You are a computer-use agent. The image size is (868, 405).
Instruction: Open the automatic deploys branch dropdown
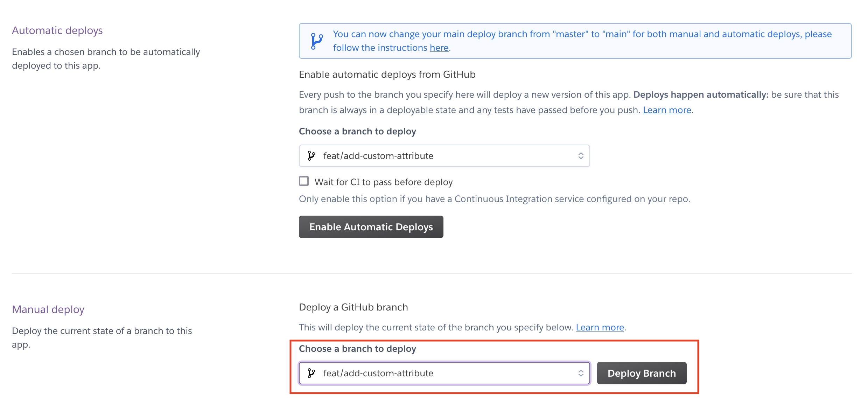[444, 156]
